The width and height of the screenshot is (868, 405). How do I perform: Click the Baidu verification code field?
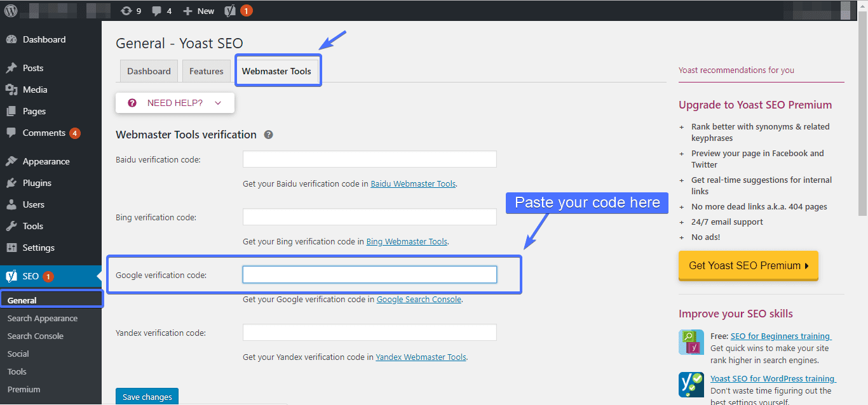[370, 159]
